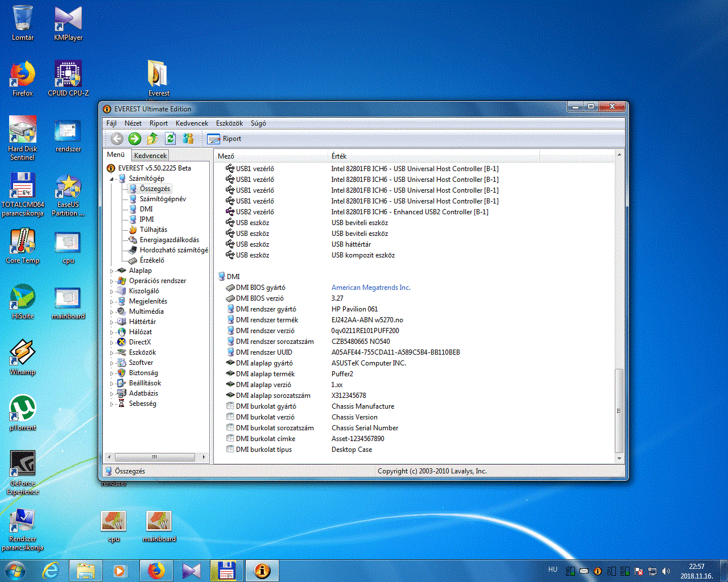
Task: Click the Mező column header
Action: [272, 156]
